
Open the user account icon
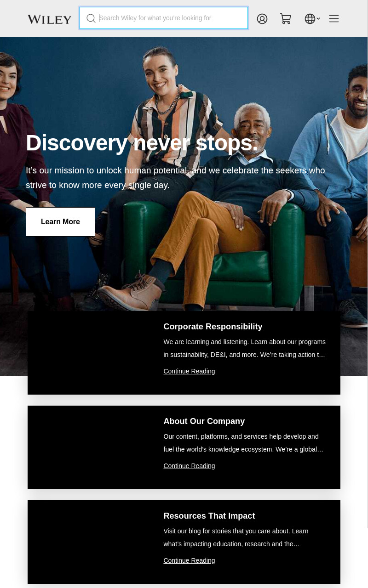tap(262, 19)
